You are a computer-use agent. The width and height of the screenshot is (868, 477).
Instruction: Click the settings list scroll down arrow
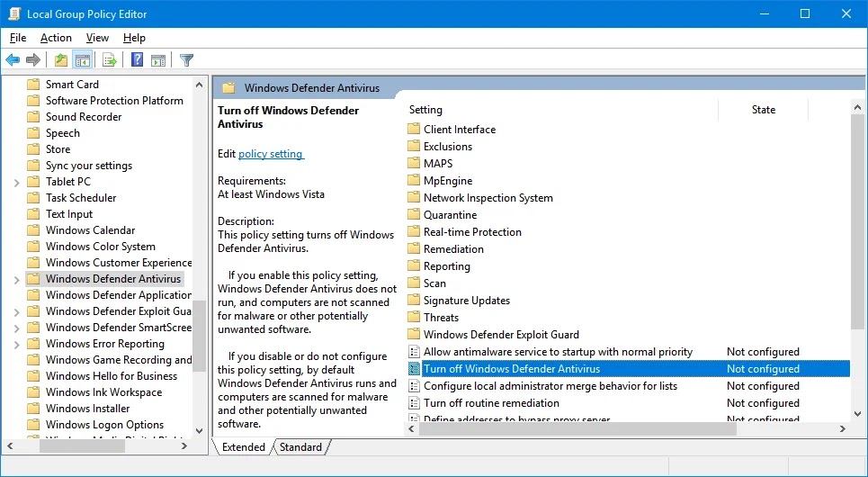(857, 413)
